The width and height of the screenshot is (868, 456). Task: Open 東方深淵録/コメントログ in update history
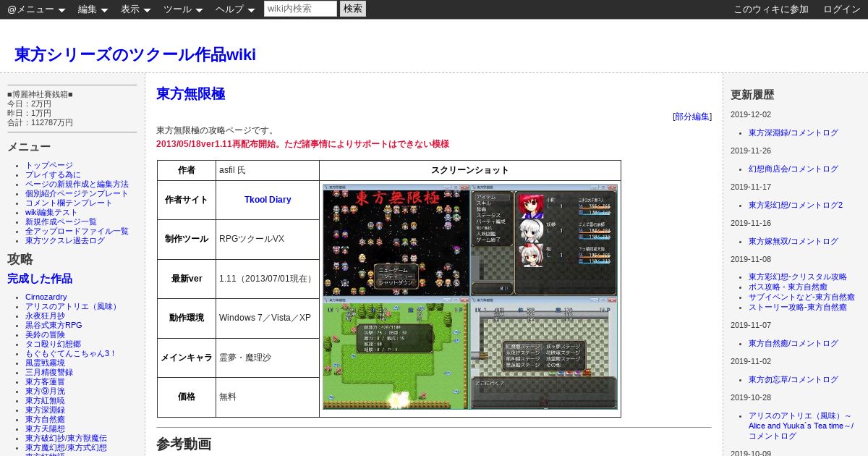click(793, 133)
